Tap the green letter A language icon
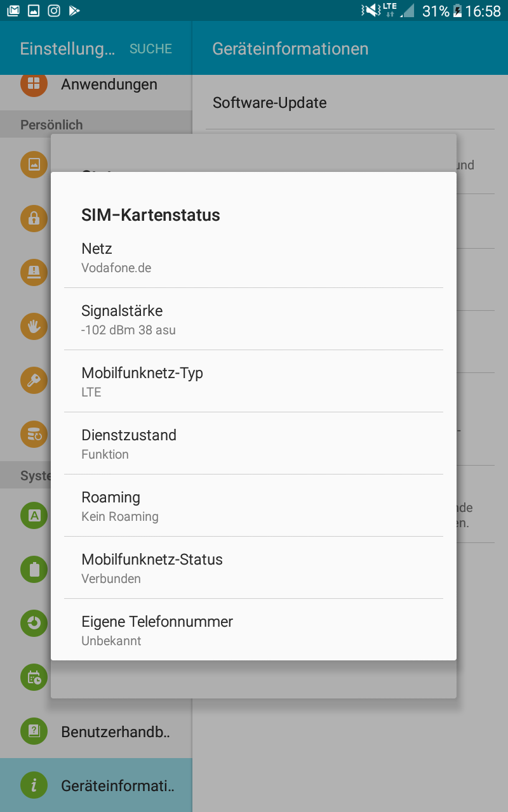This screenshot has height=812, width=508. 34,515
